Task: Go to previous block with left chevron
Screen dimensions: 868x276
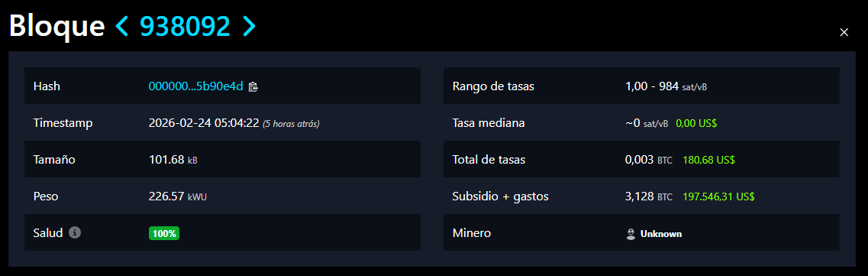Action: tap(122, 26)
